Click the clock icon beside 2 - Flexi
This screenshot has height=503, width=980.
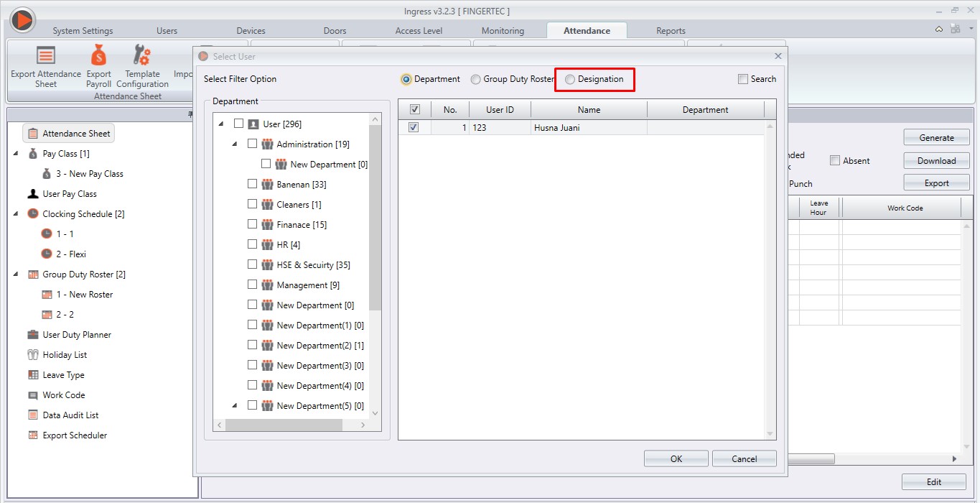[x=47, y=254]
